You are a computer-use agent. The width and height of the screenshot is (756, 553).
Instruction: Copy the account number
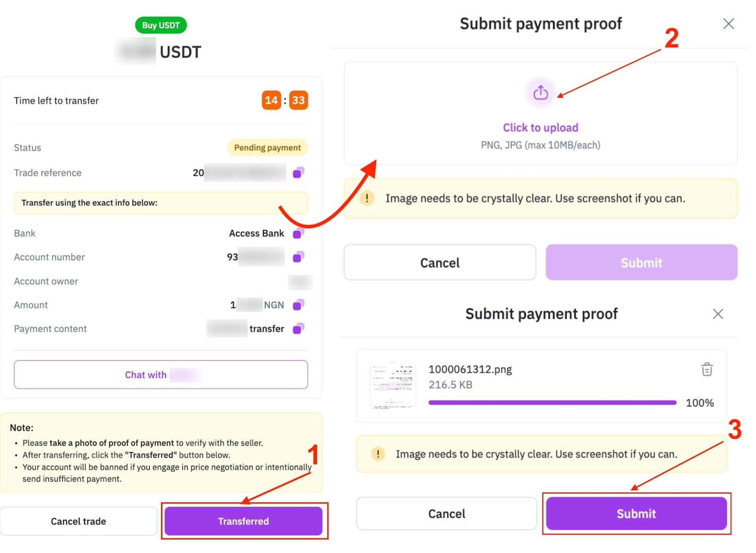(x=298, y=257)
